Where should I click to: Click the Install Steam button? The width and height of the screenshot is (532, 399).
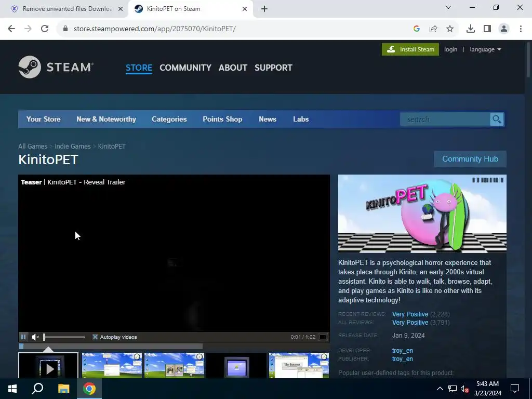(x=410, y=49)
